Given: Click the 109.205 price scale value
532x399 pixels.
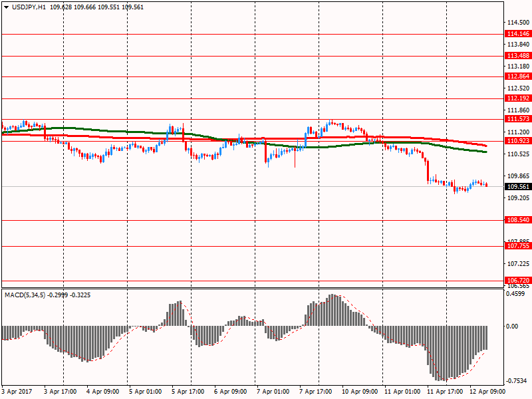Looking at the screenshot, I should (x=518, y=198).
